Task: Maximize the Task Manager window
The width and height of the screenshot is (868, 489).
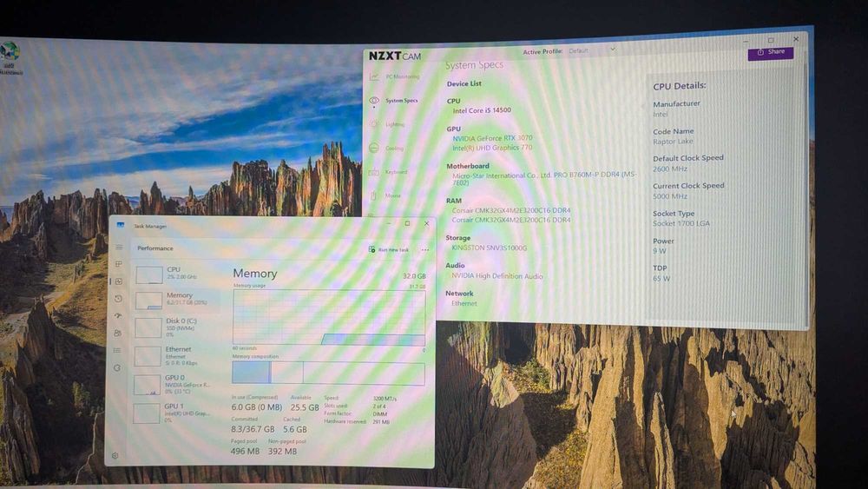Action: click(x=407, y=224)
